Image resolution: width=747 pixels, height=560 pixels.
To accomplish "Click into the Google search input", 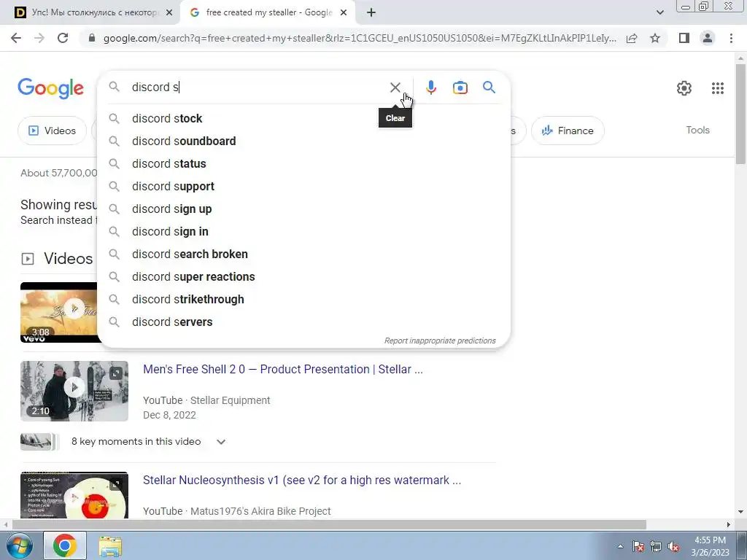I will tap(258, 87).
